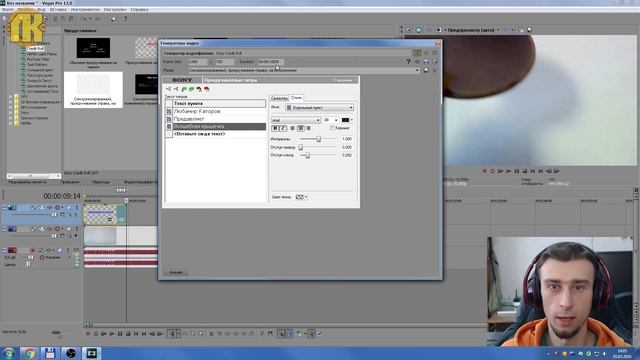Expand the Третья сторона folder in tree
The height and width of the screenshot is (360, 640).
(11, 118)
